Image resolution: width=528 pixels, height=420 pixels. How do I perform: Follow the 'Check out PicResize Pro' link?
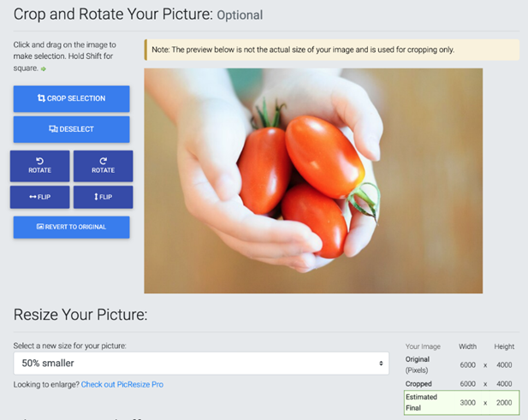[x=122, y=385]
